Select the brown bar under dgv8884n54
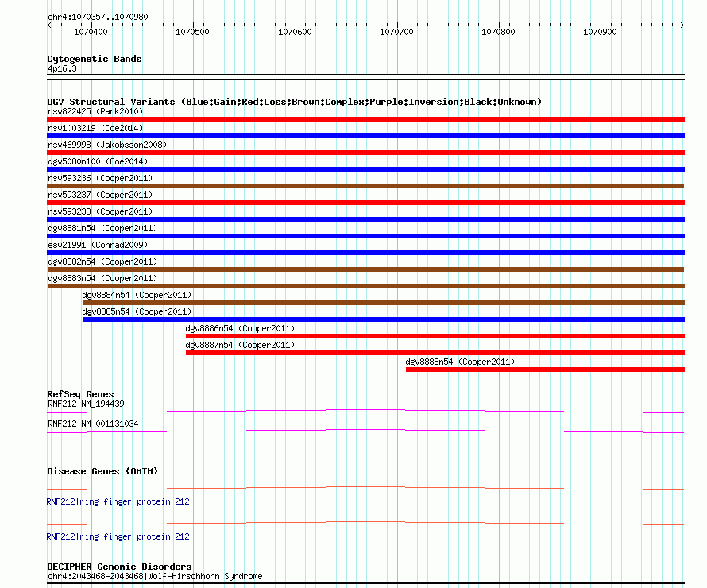Viewport: 707px width, 588px height. click(384, 303)
